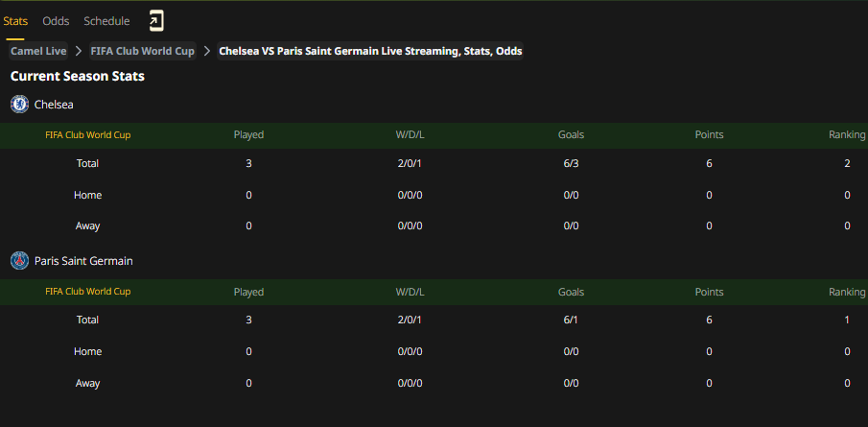The image size is (868, 427).
Task: Click the Paris Saint Germain crest icon
Action: point(19,261)
